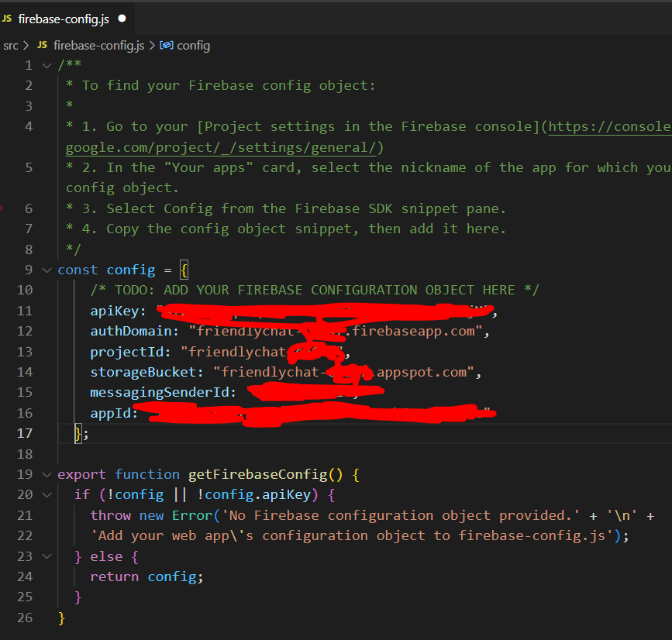This screenshot has height=640, width=672.
Task: Click line number 6 in the gutter
Action: [29, 208]
